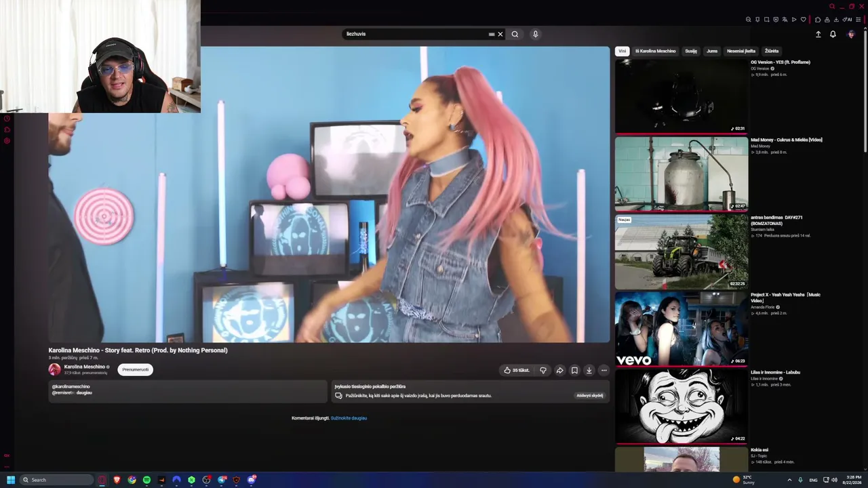Open Brave browser from the taskbar

pyautogui.click(x=117, y=480)
